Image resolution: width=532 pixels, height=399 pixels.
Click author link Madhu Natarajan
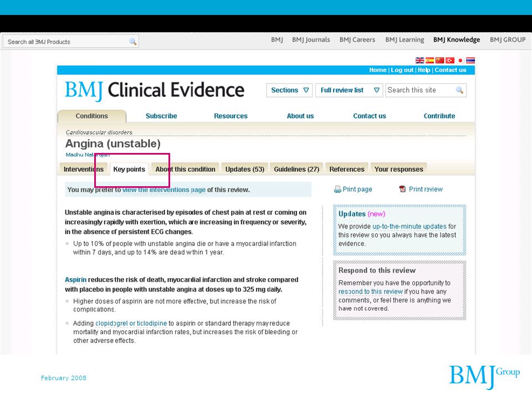88,155
